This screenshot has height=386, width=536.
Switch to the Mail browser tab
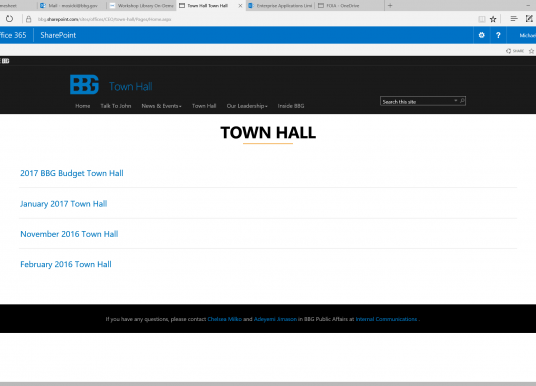[72, 5]
